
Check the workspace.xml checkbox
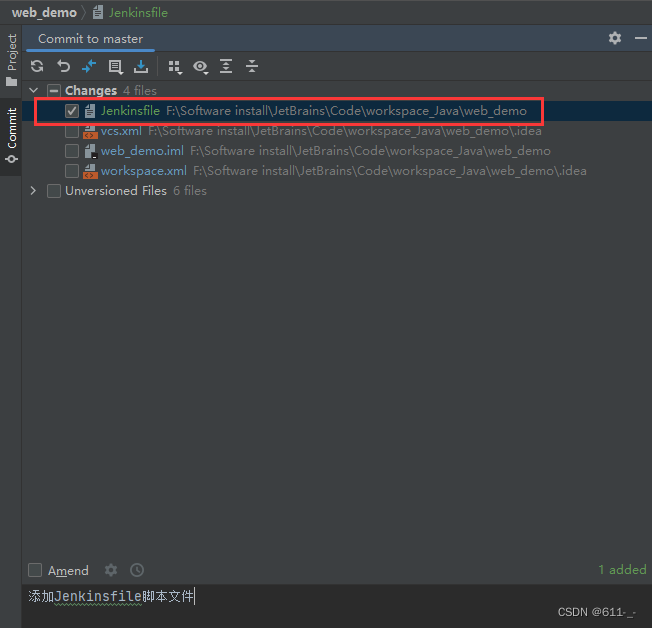[x=72, y=171]
